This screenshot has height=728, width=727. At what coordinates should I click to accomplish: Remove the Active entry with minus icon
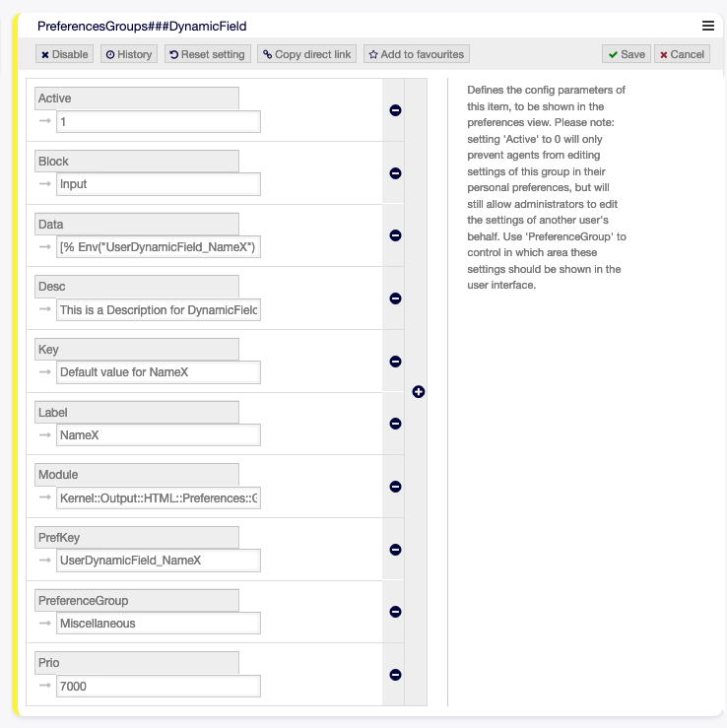pos(395,110)
